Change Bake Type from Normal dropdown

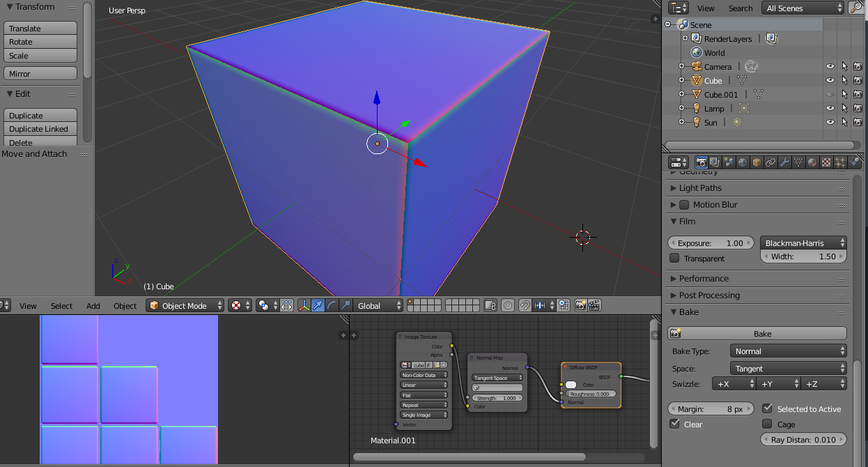click(788, 351)
